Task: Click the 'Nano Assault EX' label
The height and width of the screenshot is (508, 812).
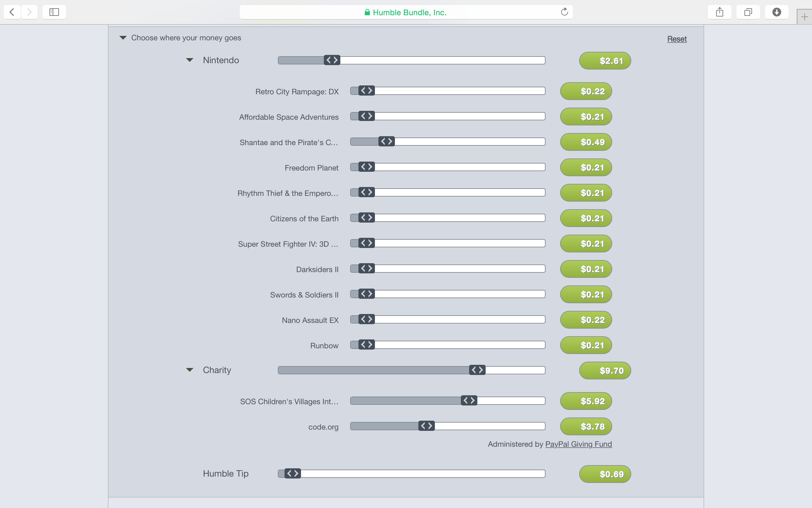Action: pyautogui.click(x=310, y=320)
